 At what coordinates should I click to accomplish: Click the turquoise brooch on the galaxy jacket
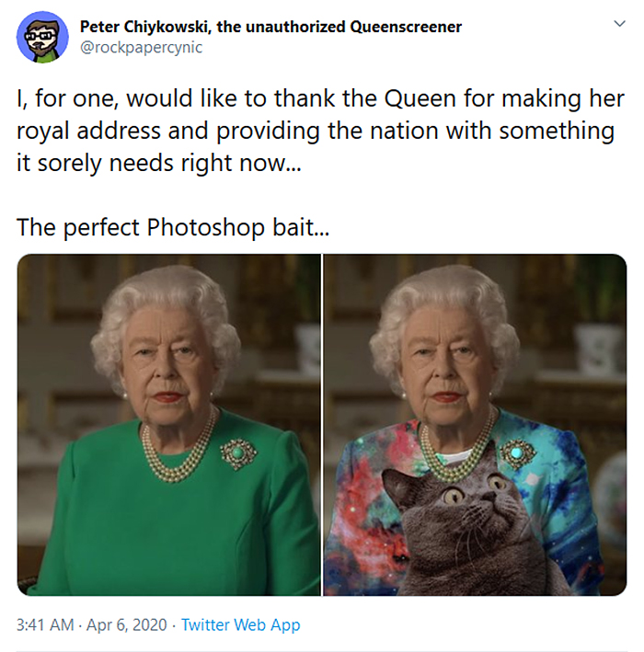518,453
